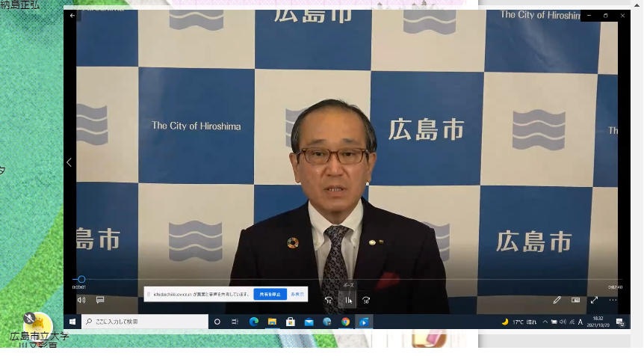
Task: Open Task View in the taskbar
Action: pyautogui.click(x=235, y=322)
